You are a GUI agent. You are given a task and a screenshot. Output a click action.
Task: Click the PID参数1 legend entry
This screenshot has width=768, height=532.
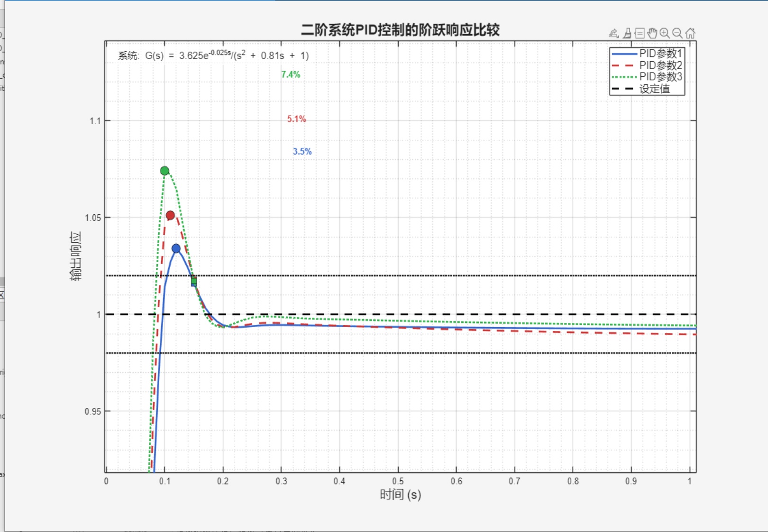(660, 54)
